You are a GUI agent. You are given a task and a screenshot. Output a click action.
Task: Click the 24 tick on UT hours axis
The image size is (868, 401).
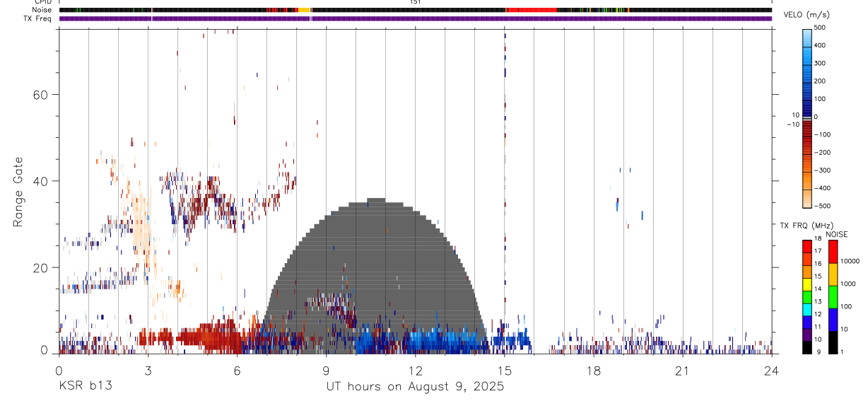pyautogui.click(x=771, y=371)
